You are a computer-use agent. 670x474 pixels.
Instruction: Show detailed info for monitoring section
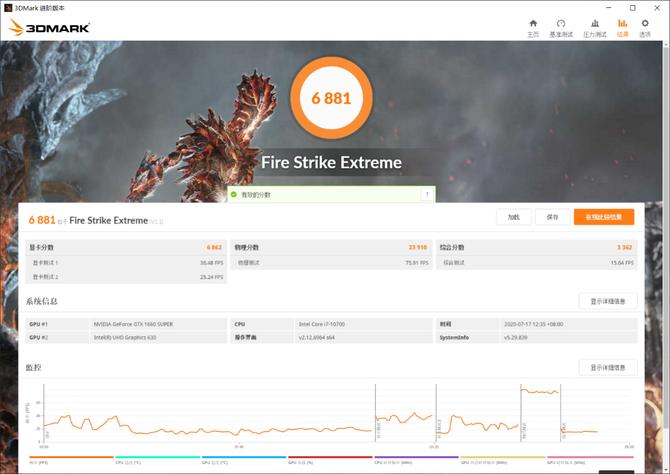click(607, 368)
